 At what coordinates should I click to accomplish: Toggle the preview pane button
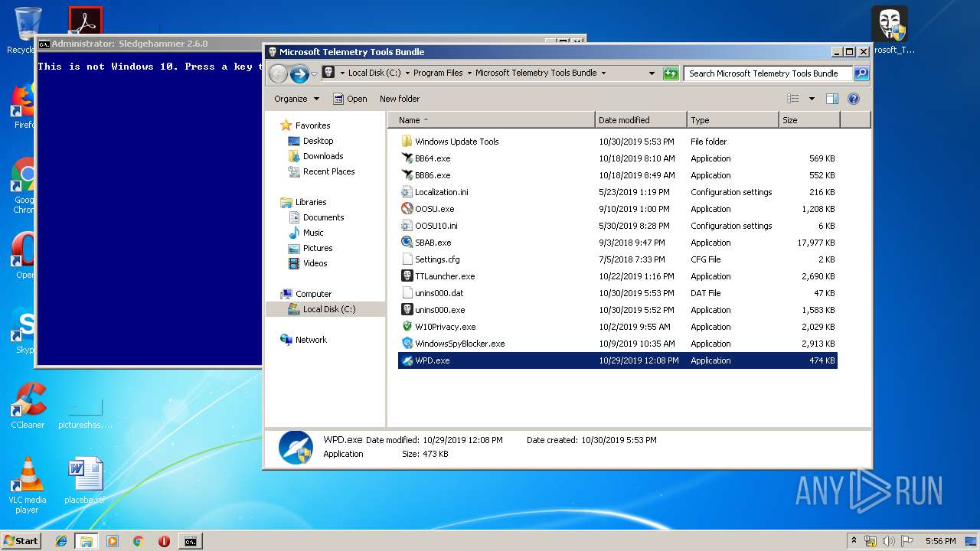click(832, 99)
